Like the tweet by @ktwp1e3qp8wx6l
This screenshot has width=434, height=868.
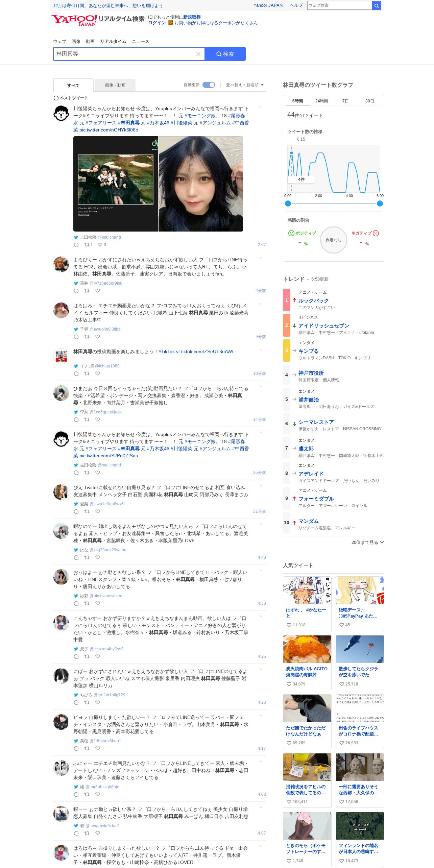click(98, 511)
